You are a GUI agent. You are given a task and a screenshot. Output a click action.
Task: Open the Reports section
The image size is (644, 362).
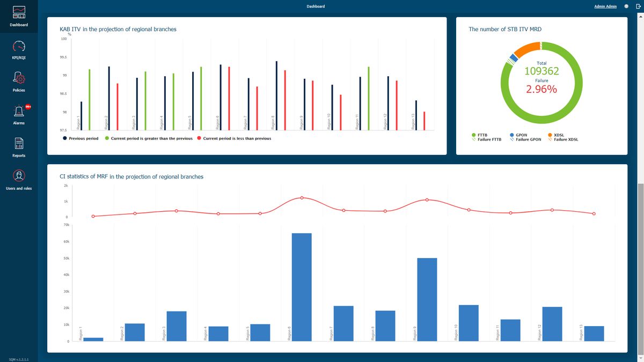click(19, 147)
